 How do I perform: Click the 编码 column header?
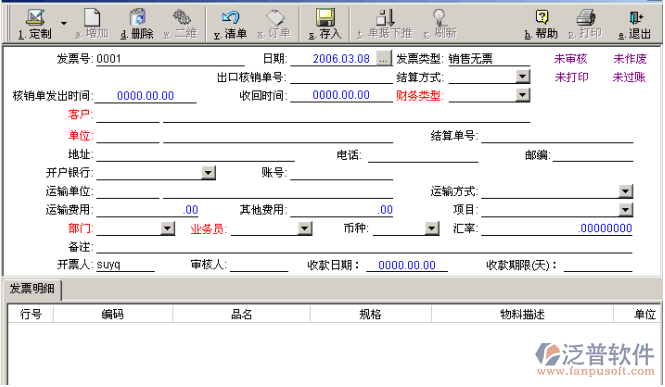113,314
